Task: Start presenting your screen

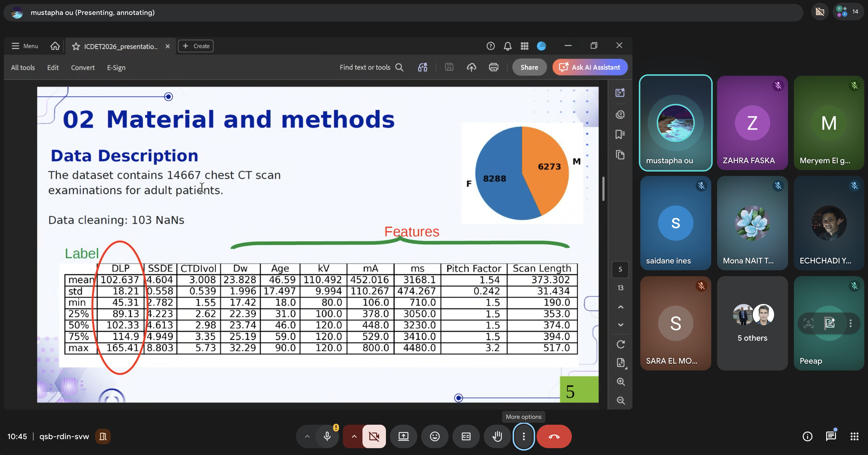Action: coord(403,436)
